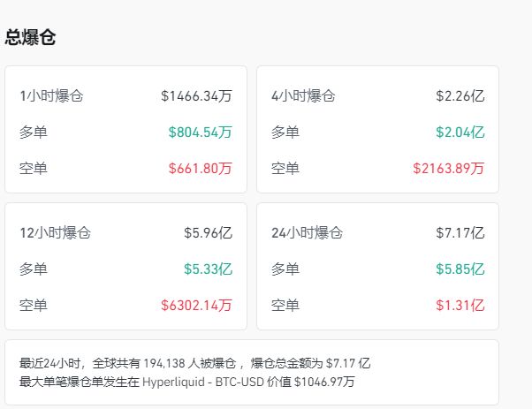Click the 4-hour total $2.26亿

click(460, 95)
